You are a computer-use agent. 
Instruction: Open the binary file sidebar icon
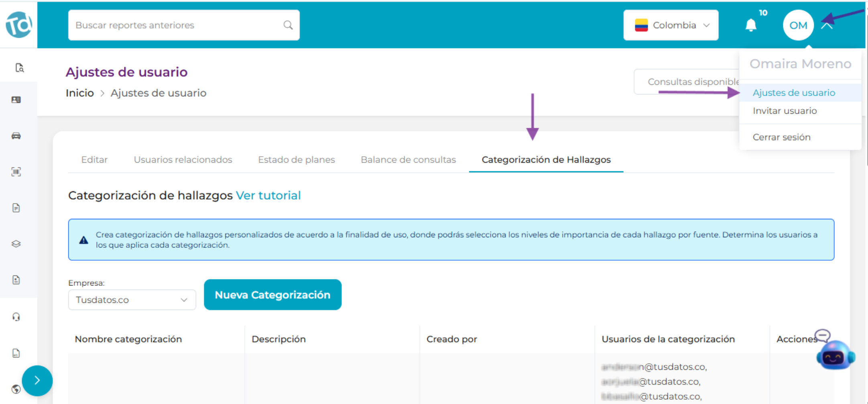click(16, 353)
